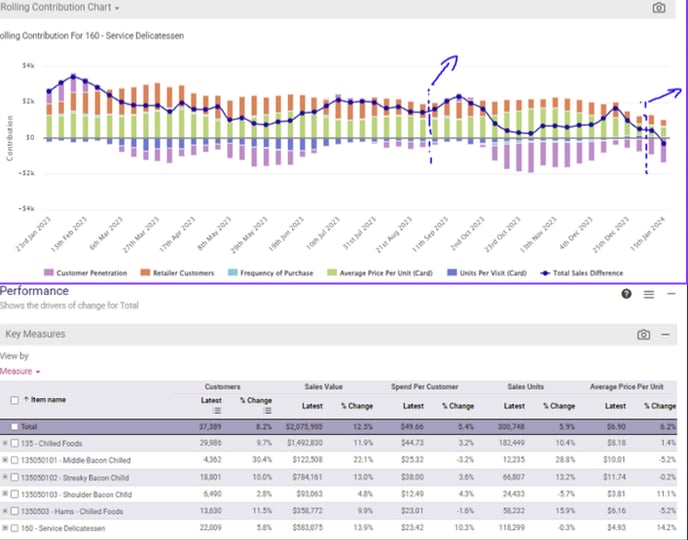Collapse the Key Measures section minus icon
This screenshot has height=540, width=688.
[x=666, y=335]
